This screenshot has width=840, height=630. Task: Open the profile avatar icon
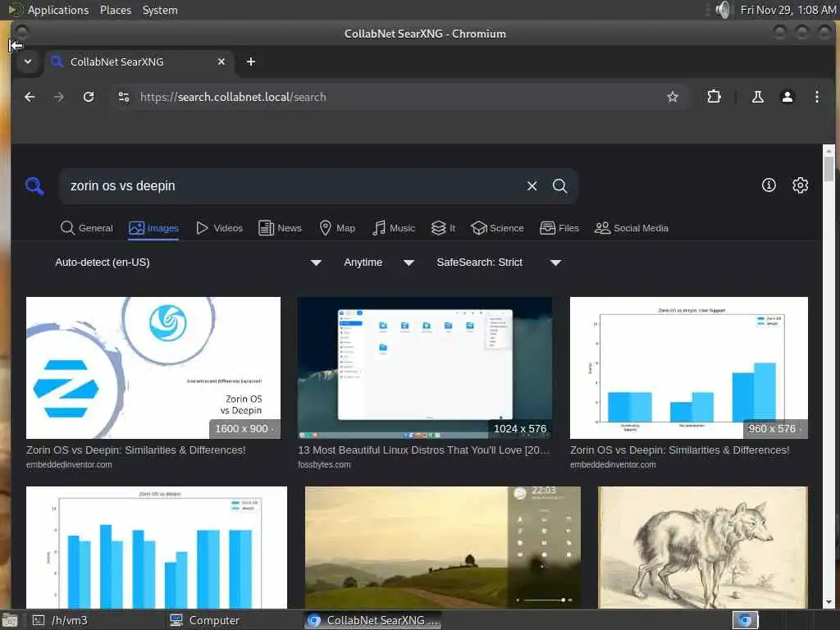(x=787, y=97)
